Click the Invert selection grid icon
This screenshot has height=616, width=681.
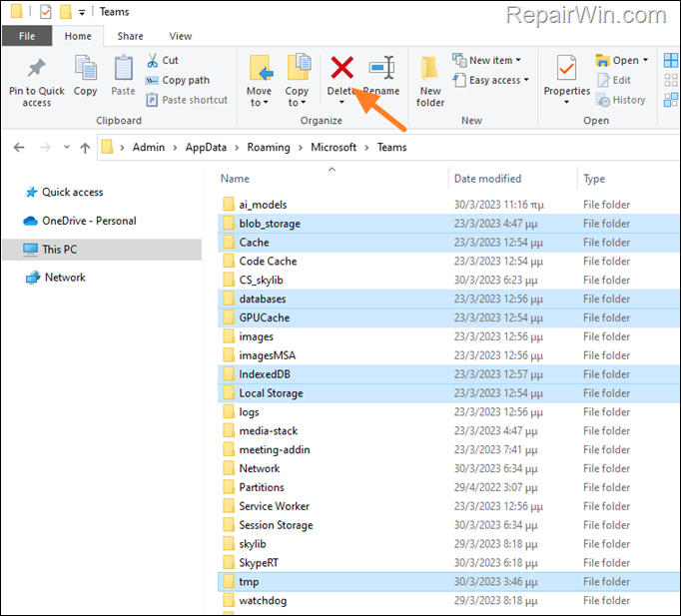click(671, 100)
